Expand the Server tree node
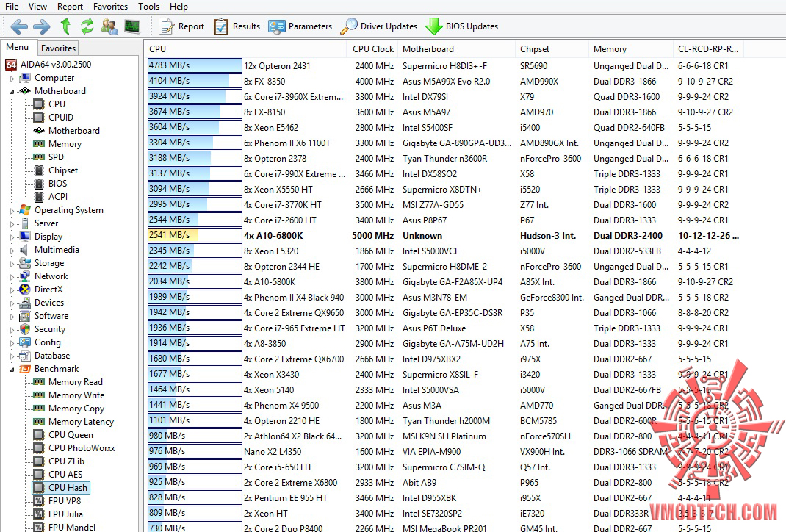Viewport: 786px width, 532px height. click(x=12, y=223)
